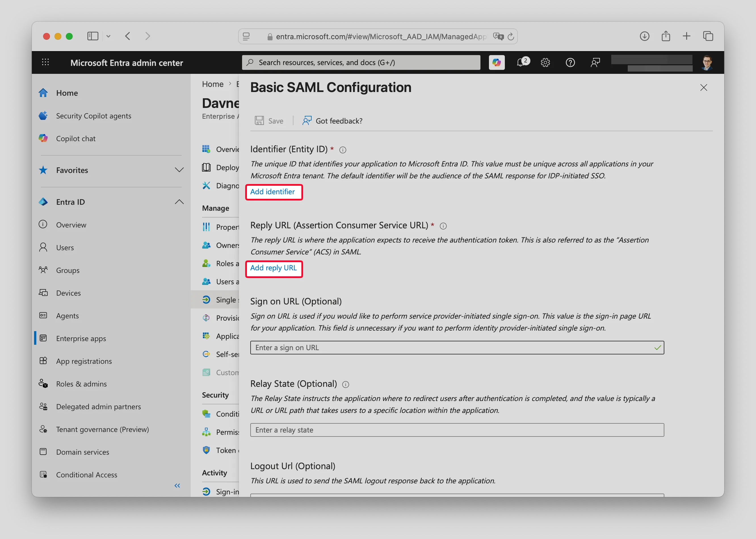Click the Home breadcrumb link

coord(213,84)
